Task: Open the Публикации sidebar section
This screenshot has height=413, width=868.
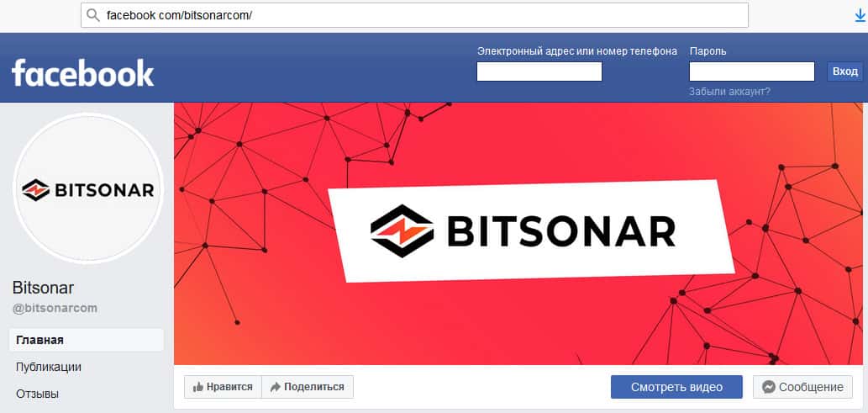Action: pos(49,367)
